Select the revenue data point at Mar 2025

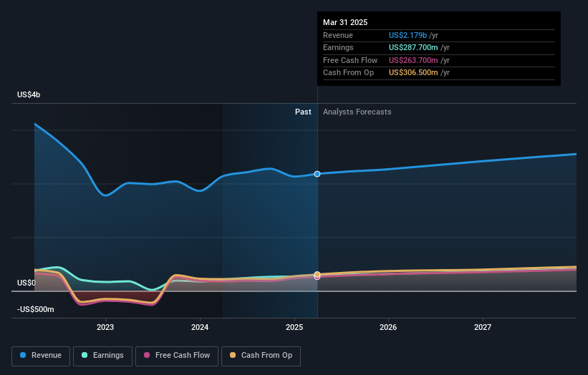pyautogui.click(x=317, y=174)
